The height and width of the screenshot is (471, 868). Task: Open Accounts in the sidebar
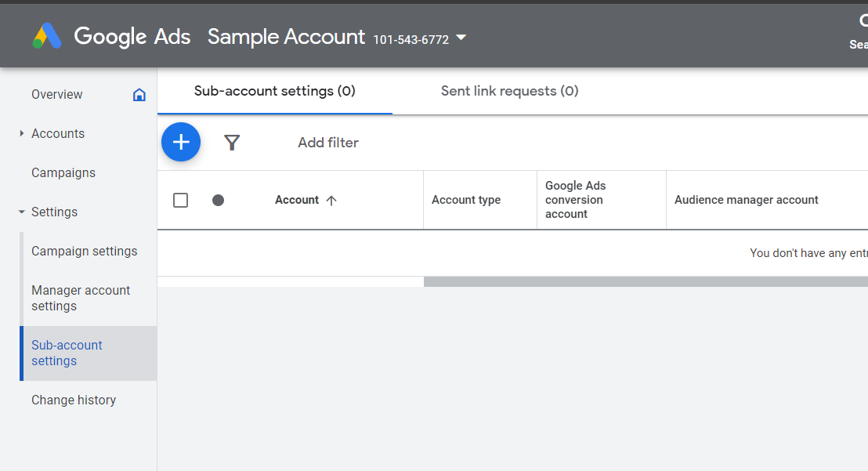click(x=58, y=133)
